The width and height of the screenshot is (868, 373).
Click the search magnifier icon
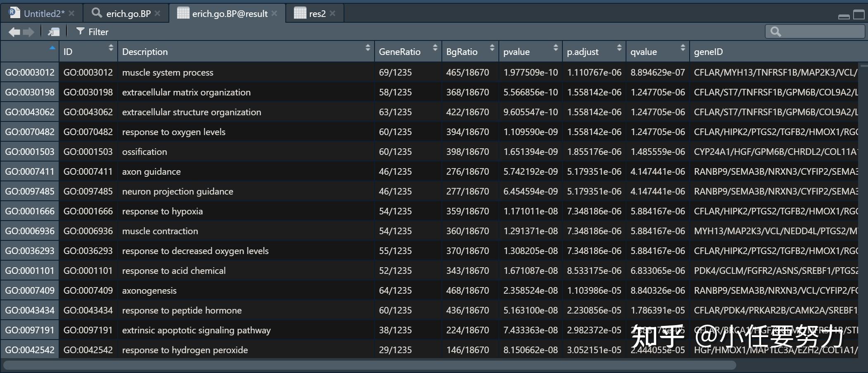[x=776, y=32]
